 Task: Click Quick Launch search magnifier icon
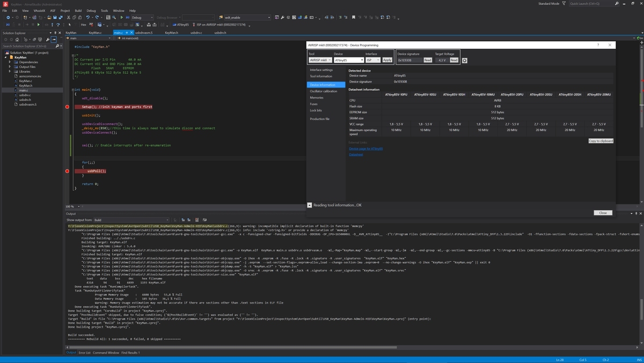click(617, 4)
